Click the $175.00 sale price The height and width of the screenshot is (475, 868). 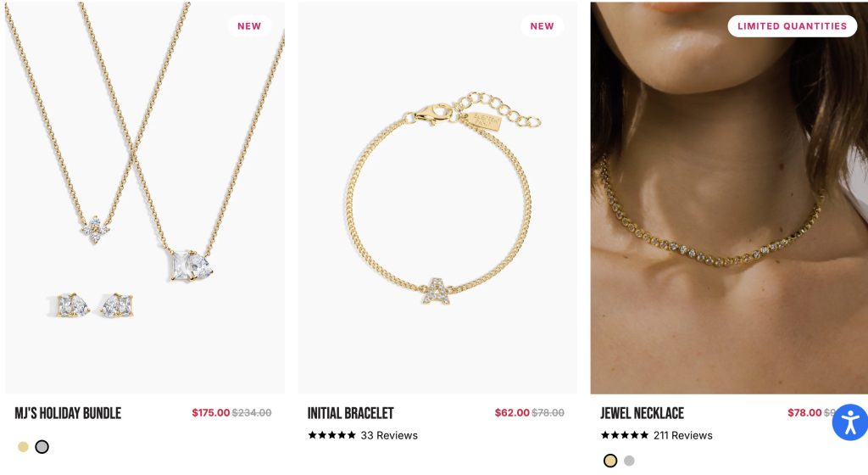click(x=211, y=412)
